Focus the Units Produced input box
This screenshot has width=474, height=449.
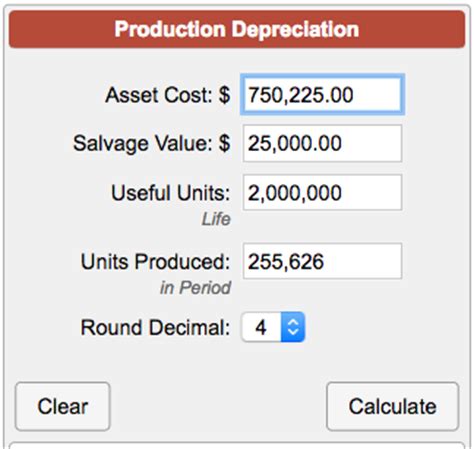point(322,261)
